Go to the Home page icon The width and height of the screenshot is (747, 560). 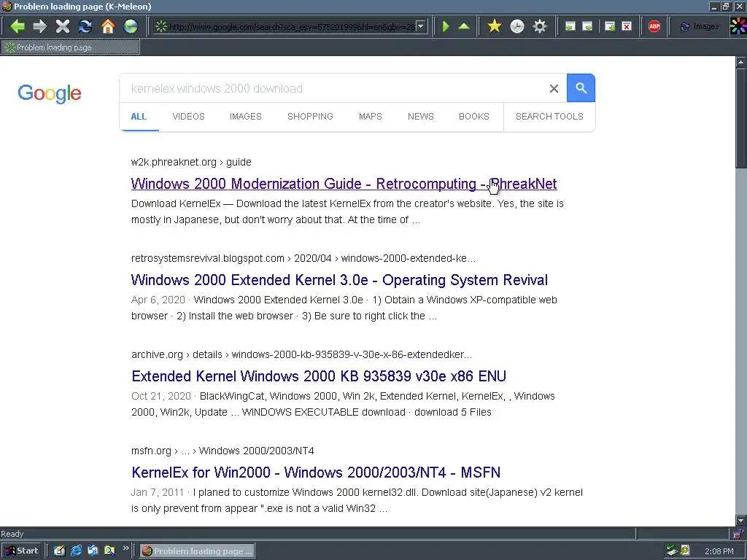tap(108, 26)
